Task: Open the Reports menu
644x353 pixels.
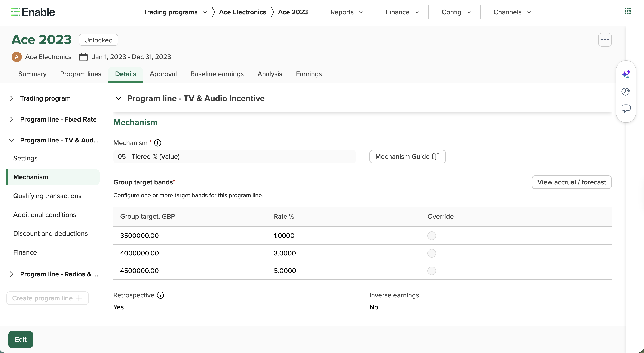Action: [347, 12]
